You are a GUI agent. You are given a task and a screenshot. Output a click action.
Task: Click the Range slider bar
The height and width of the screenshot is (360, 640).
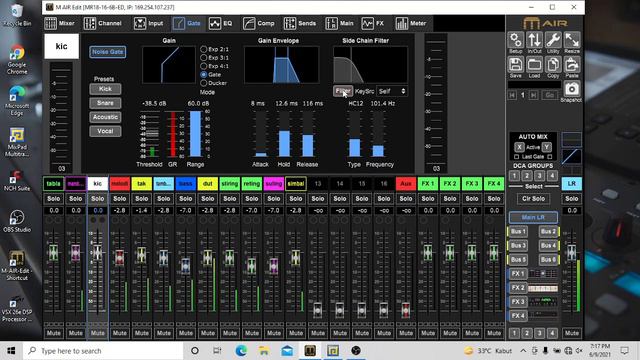[196, 133]
